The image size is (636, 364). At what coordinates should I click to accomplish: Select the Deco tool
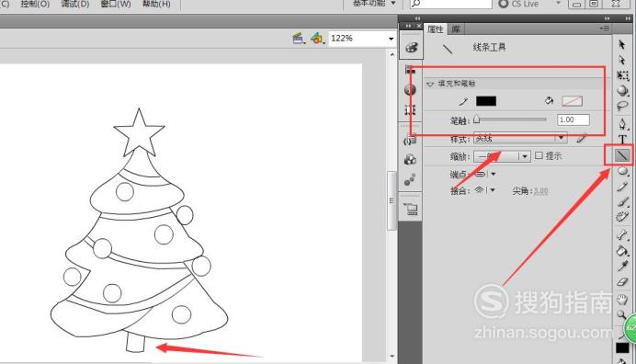(622, 217)
